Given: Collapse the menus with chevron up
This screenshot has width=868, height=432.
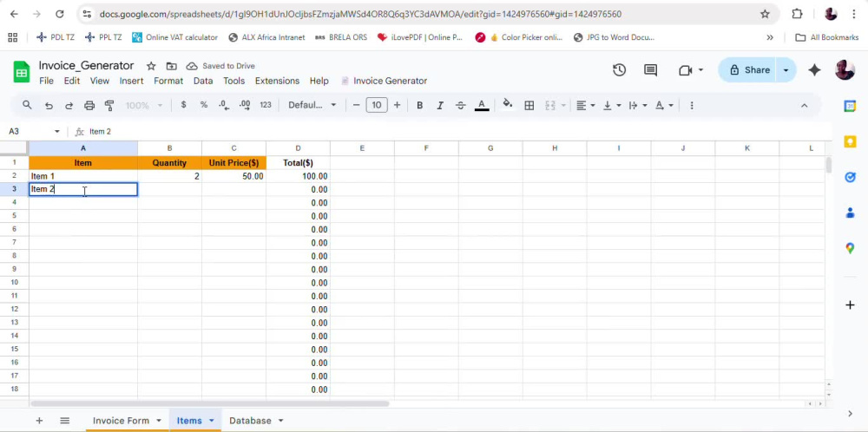Looking at the screenshot, I should pyautogui.click(x=805, y=105).
